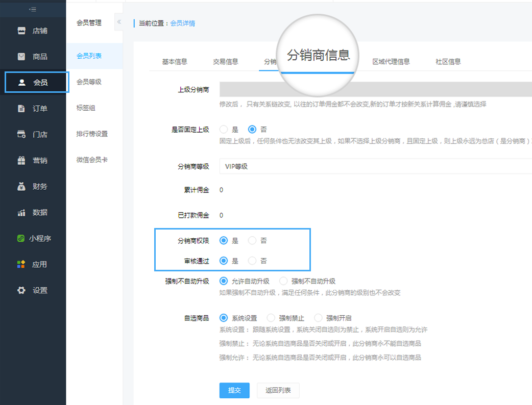Image resolution: width=532 pixels, height=405 pixels.
Task: Open the 分销商等级 VIP等级 dropdown
Action: [375, 166]
